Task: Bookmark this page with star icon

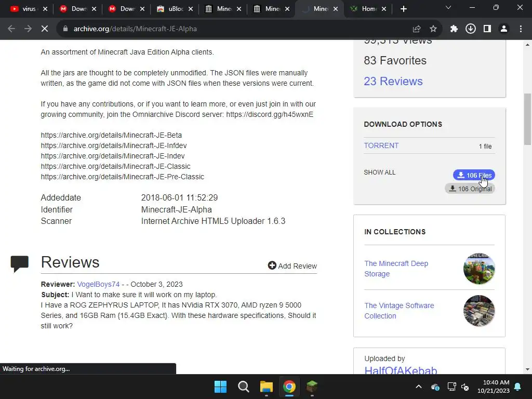Action: pos(433,29)
